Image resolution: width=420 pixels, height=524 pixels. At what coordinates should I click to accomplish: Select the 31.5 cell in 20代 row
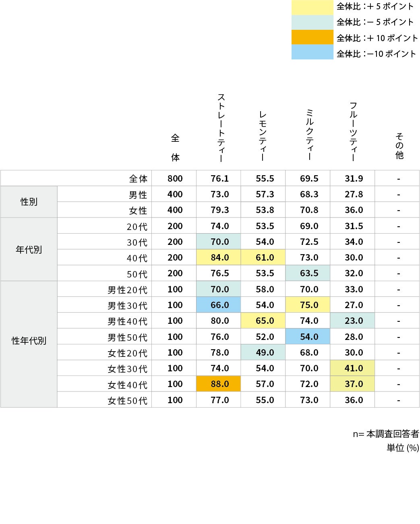pyautogui.click(x=352, y=226)
